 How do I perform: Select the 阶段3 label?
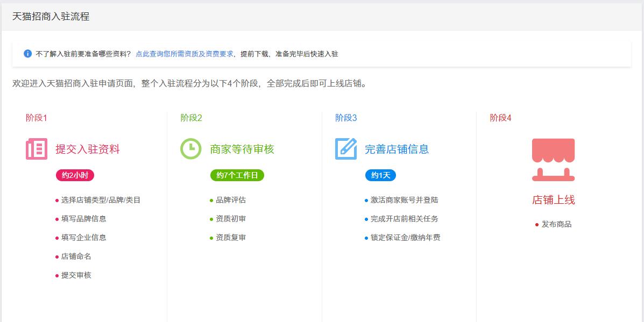(346, 118)
